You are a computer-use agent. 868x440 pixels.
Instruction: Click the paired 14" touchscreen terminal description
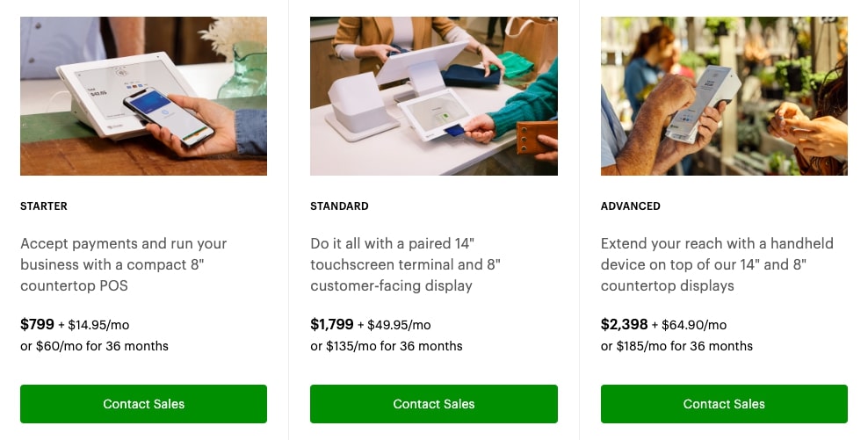pos(405,264)
